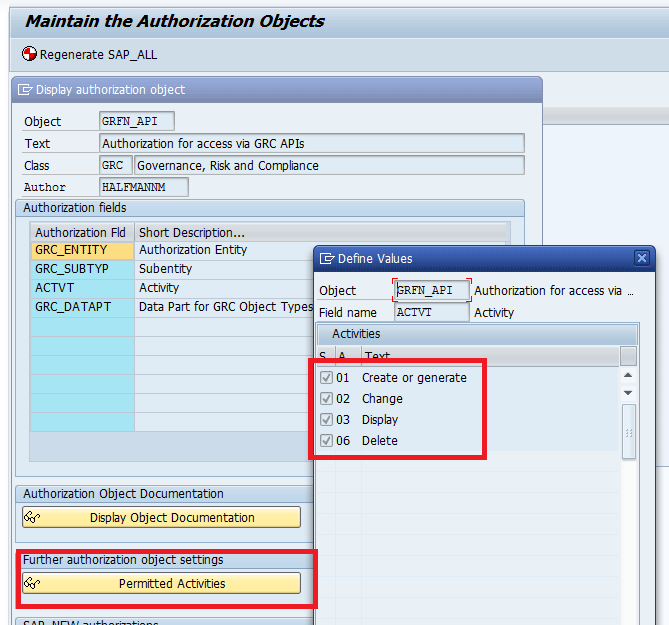The image size is (669, 625).
Task: Select the GRC_SUBTYP authorization field
Action: 82,269
